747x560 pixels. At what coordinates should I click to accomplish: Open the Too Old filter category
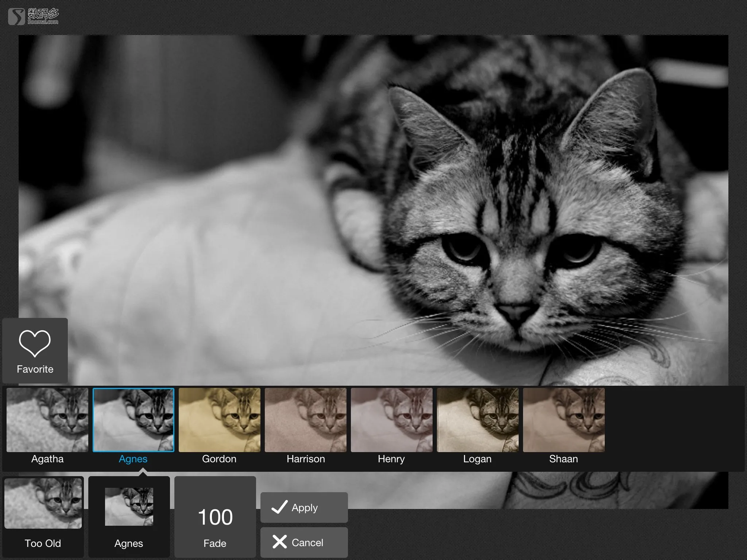(43, 516)
